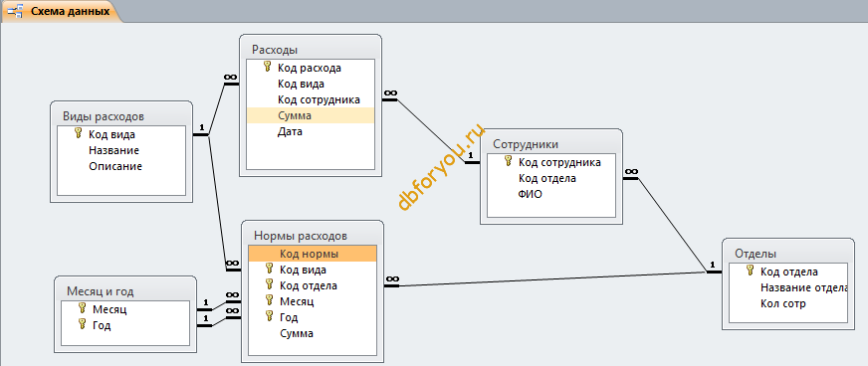Viewport: 868px width, 366px height.
Task: Select Описание field in Виды расходов
Action: [x=121, y=166]
